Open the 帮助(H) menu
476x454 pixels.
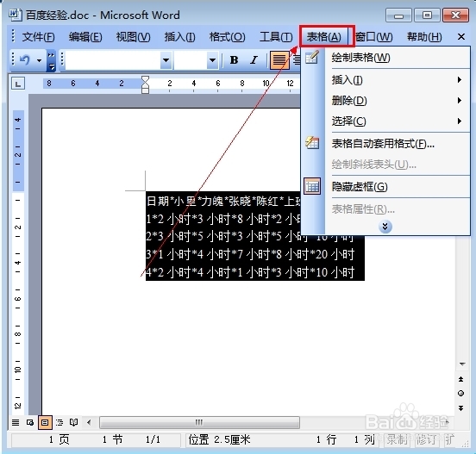(424, 37)
